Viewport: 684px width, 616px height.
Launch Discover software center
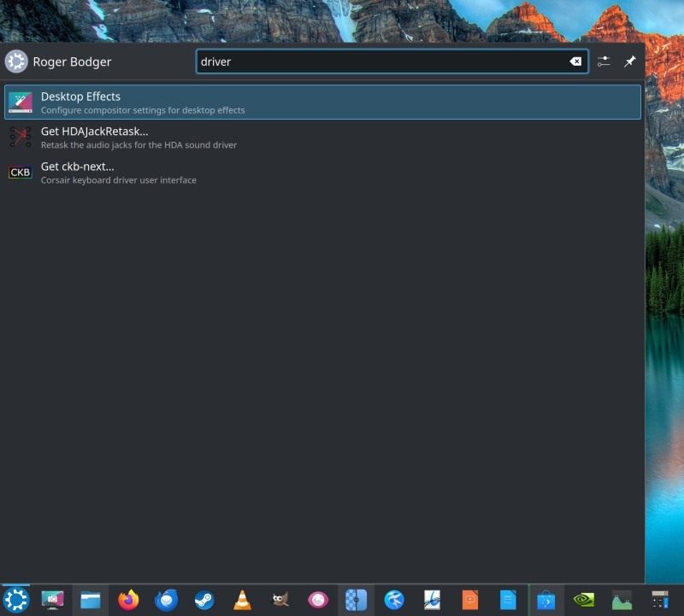545,600
